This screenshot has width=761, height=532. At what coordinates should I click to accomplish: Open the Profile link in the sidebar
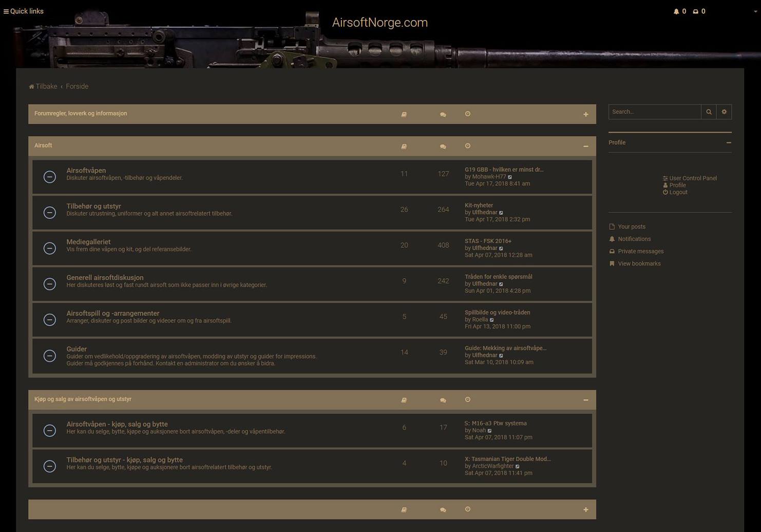pos(674,185)
